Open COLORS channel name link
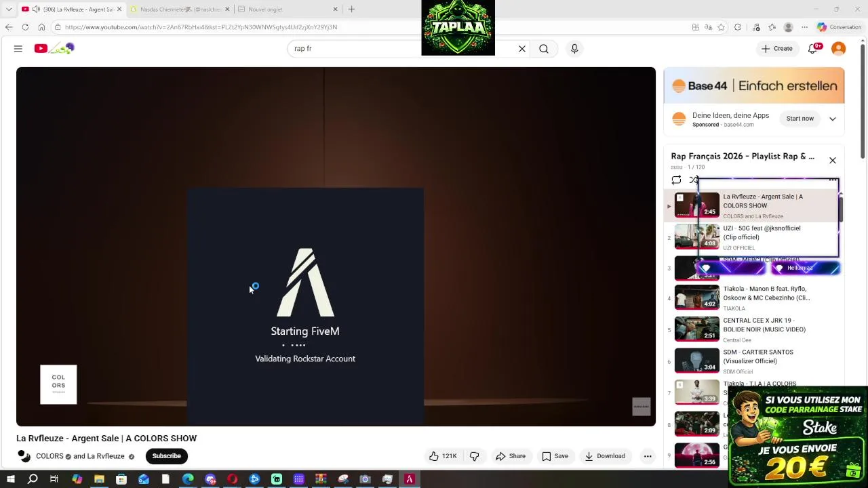Screen dimensions: 868x488 50,456
